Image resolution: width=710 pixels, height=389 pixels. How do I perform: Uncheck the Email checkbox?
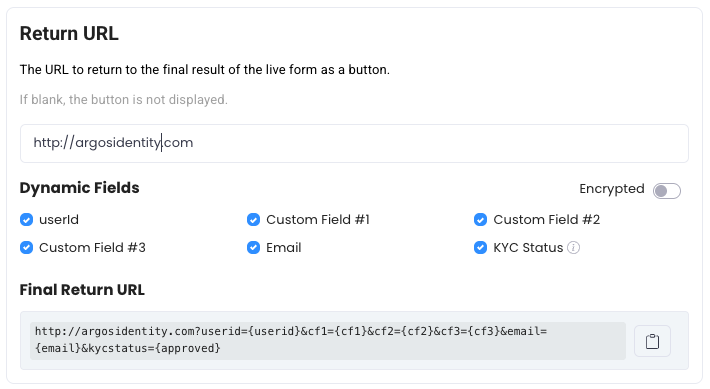[x=253, y=248]
